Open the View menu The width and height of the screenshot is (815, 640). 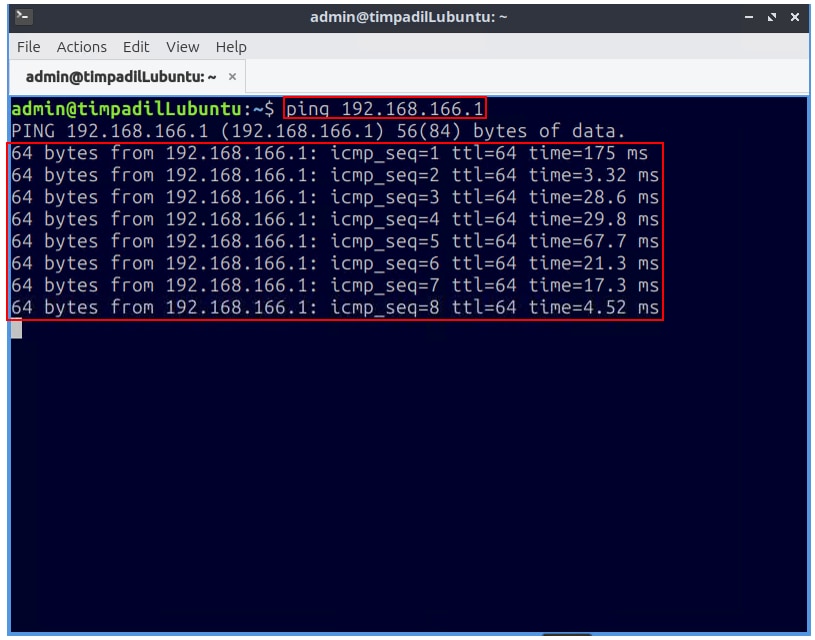pyautogui.click(x=182, y=47)
